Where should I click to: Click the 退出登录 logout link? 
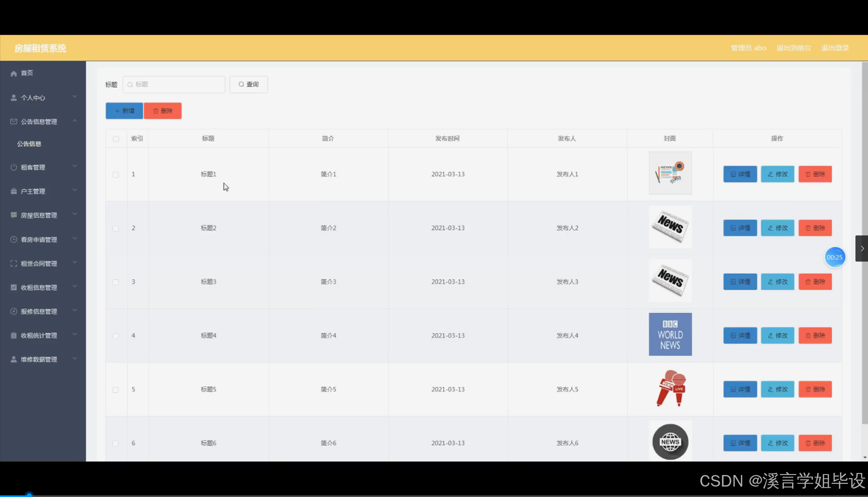[x=835, y=48]
